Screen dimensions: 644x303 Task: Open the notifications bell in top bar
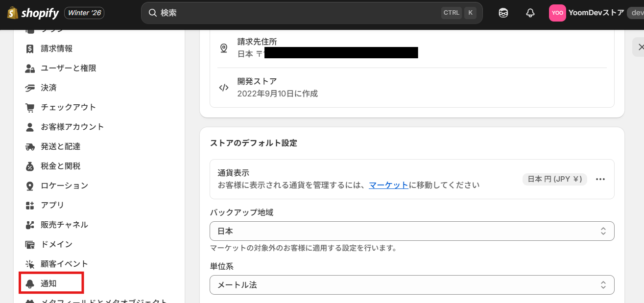(x=530, y=13)
